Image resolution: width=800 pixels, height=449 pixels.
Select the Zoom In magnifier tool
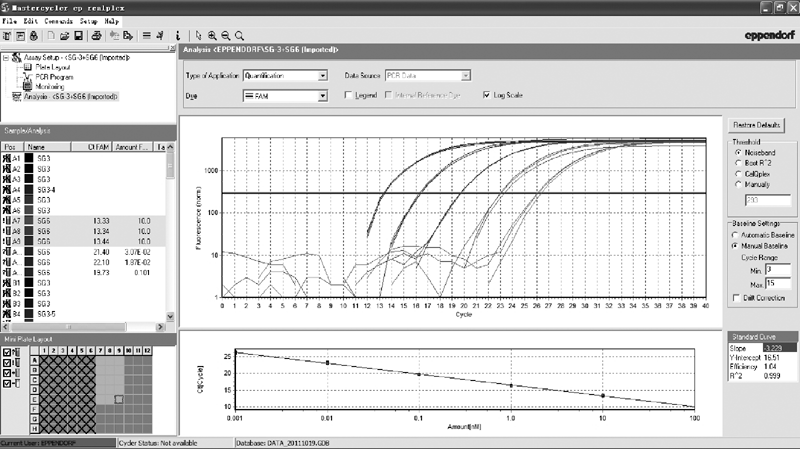pyautogui.click(x=212, y=36)
